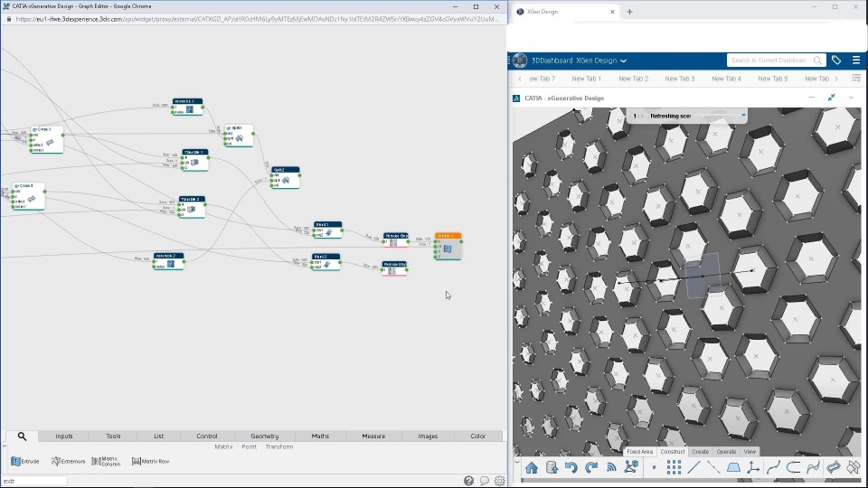868x488 pixels.
Task: Click the Chrome address bar URL
Action: 256,19
